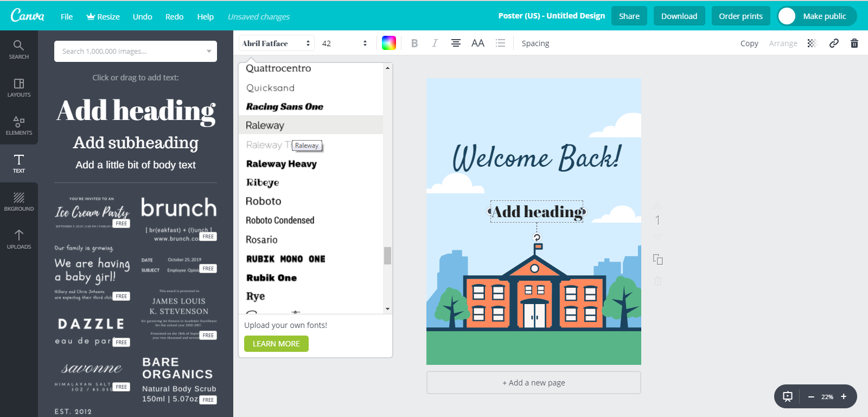Toggle bold text formatting
Viewport: 868px width, 417px height.
pos(414,43)
